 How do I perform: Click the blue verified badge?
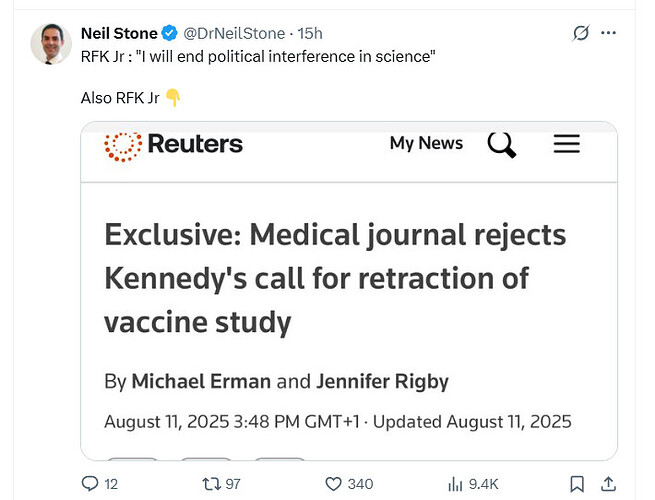pyautogui.click(x=170, y=33)
